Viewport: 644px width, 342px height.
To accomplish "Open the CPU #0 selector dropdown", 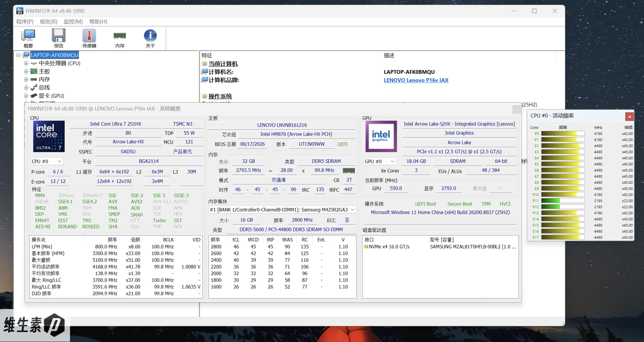I will [47, 162].
